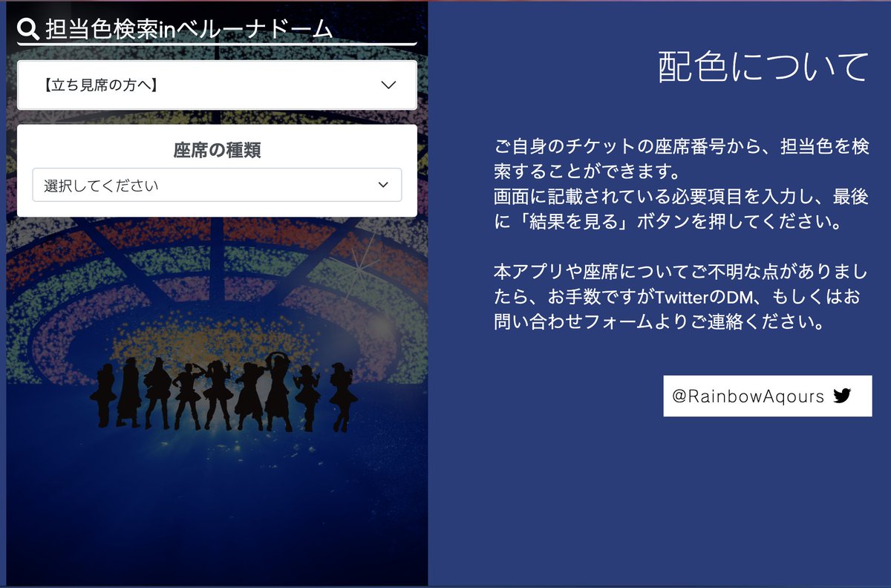Image resolution: width=891 pixels, height=588 pixels.
Task: Click the Twitter bird icon
Action: [841, 396]
